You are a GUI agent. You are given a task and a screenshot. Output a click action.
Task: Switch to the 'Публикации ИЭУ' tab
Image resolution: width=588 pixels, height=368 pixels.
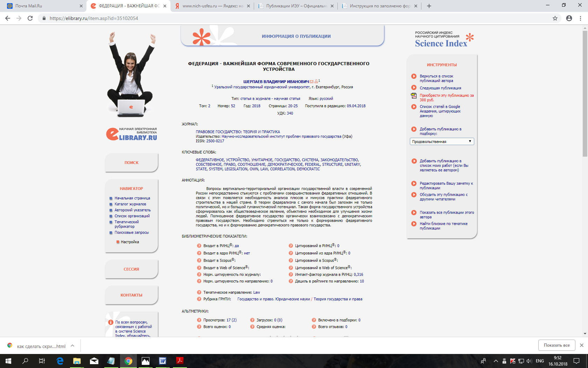coord(296,6)
